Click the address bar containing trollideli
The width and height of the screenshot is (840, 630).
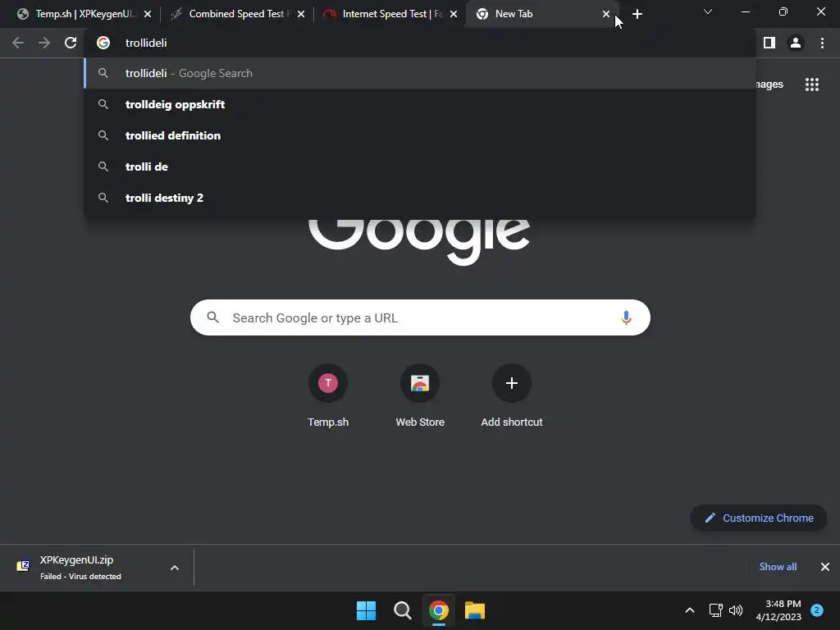[420, 43]
